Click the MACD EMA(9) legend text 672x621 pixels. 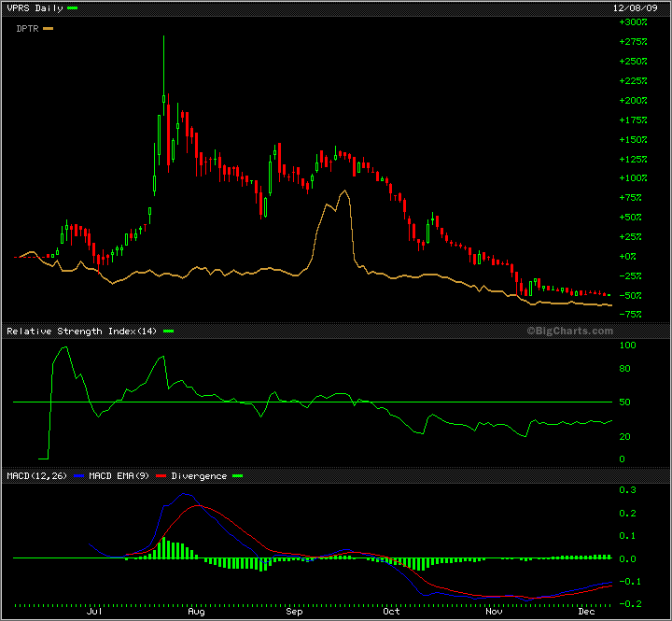click(x=119, y=476)
